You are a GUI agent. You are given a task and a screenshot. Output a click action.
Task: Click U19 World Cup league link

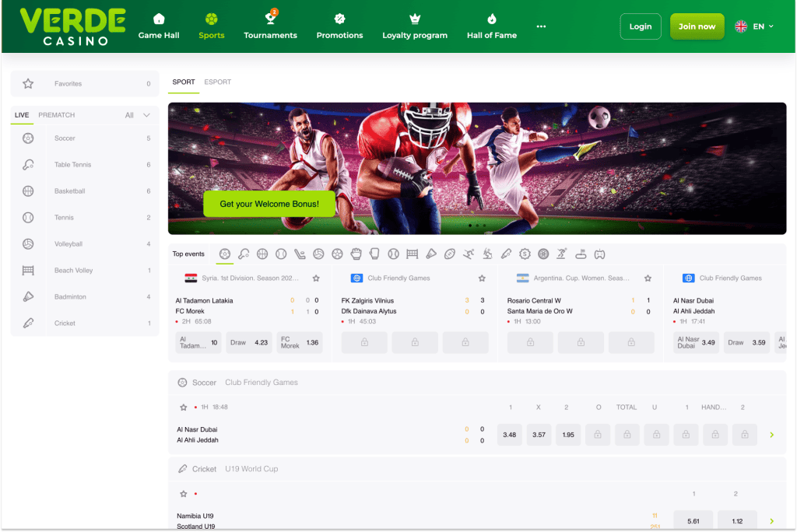pos(251,469)
